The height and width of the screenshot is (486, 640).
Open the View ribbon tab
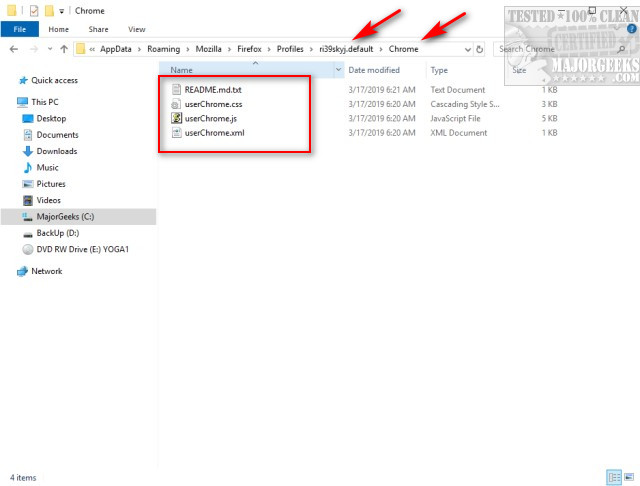[x=136, y=29]
